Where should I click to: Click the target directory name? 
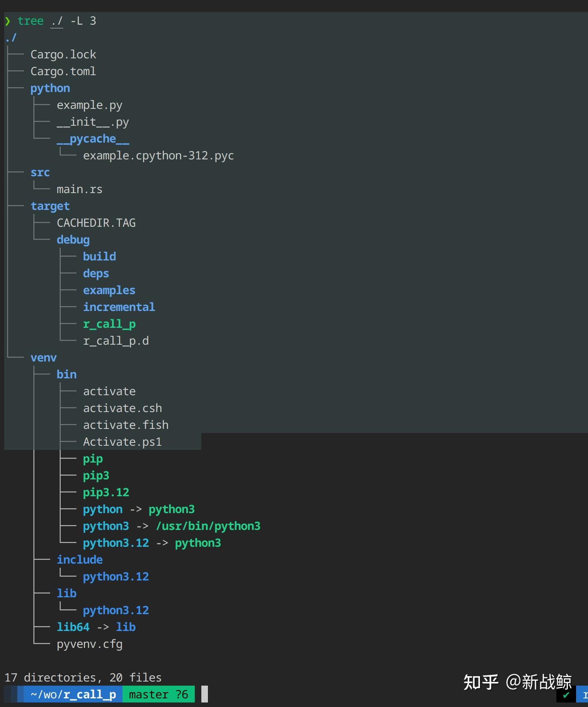(x=50, y=206)
